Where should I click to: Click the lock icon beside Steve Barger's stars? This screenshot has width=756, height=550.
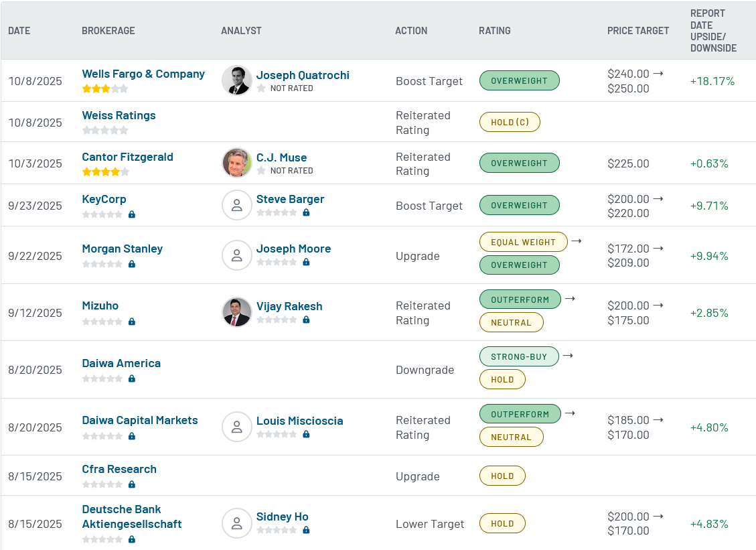(x=306, y=213)
